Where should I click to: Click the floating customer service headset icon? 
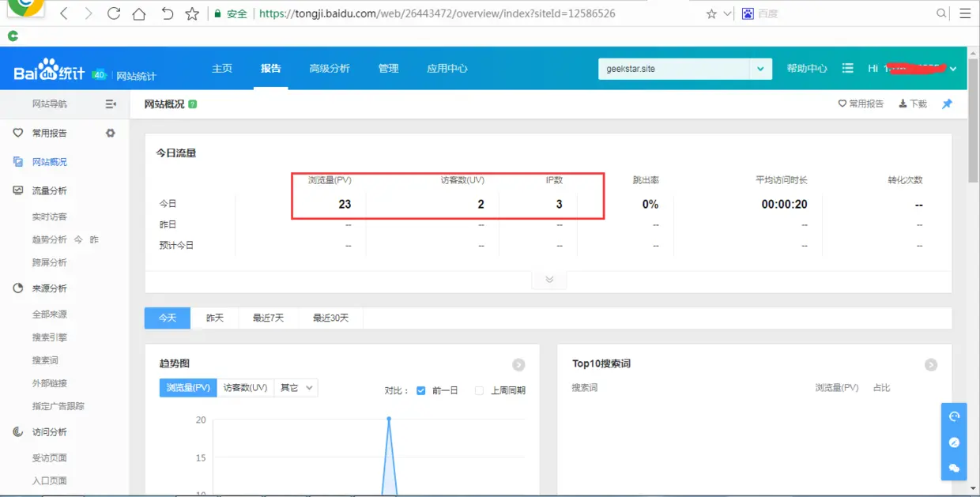(954, 416)
